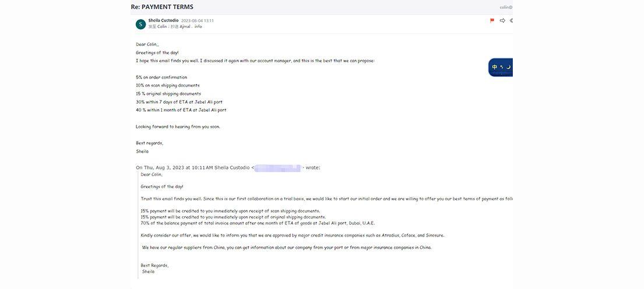The width and height of the screenshot is (644, 289).
Task: Click the timestamp 2023-08-04 13:11
Action: (198, 20)
